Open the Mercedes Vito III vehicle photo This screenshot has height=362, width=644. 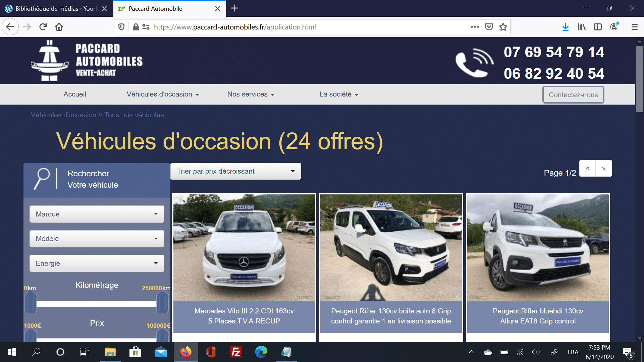click(x=244, y=247)
